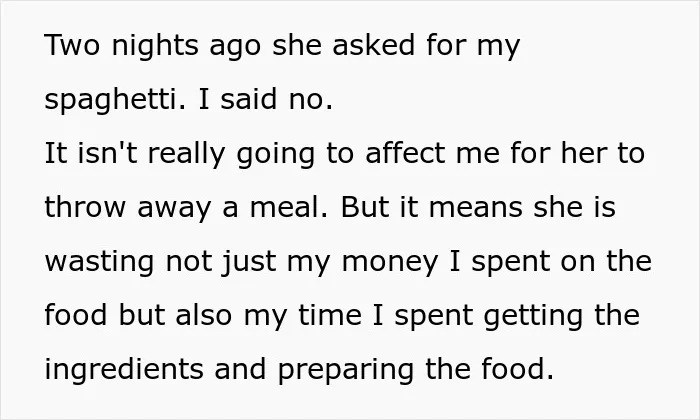Click the word "means" in fourth line
The height and width of the screenshot is (420, 700).
[x=475, y=208]
